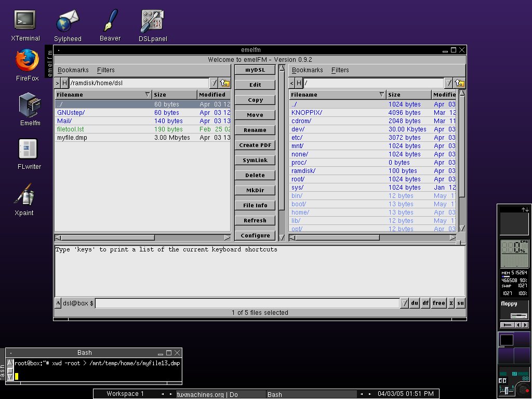Click the right pane vertical scrollbar
This screenshot has width=532, height=399.
462,161
